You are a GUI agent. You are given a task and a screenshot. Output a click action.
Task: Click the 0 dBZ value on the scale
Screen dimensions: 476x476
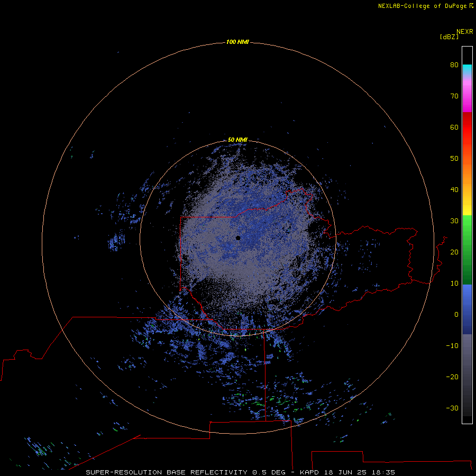pos(456,315)
